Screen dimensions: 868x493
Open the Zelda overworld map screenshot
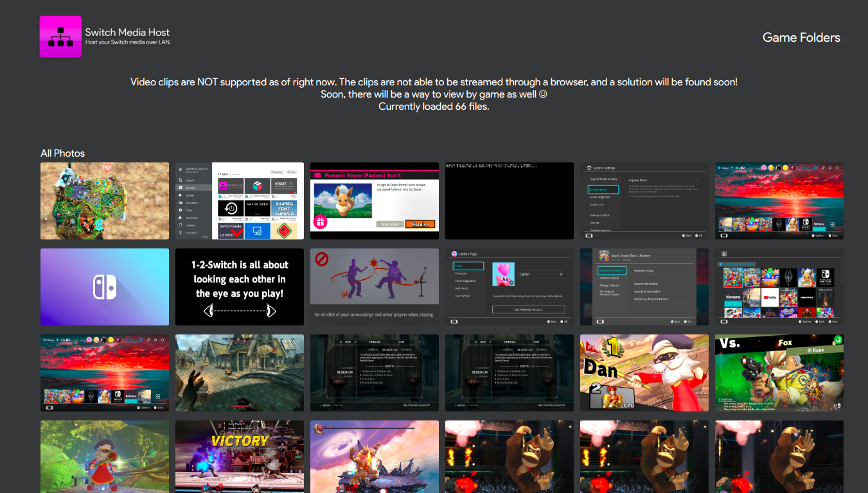click(x=105, y=201)
